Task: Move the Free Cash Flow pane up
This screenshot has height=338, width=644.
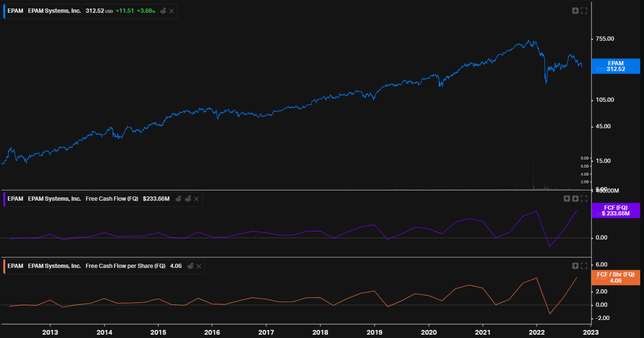Action: click(567, 198)
